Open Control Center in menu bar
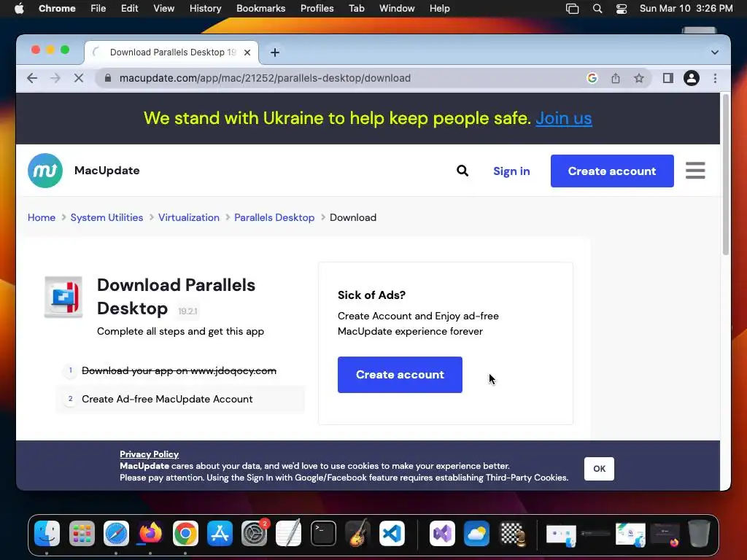This screenshot has width=747, height=560. coord(622,9)
